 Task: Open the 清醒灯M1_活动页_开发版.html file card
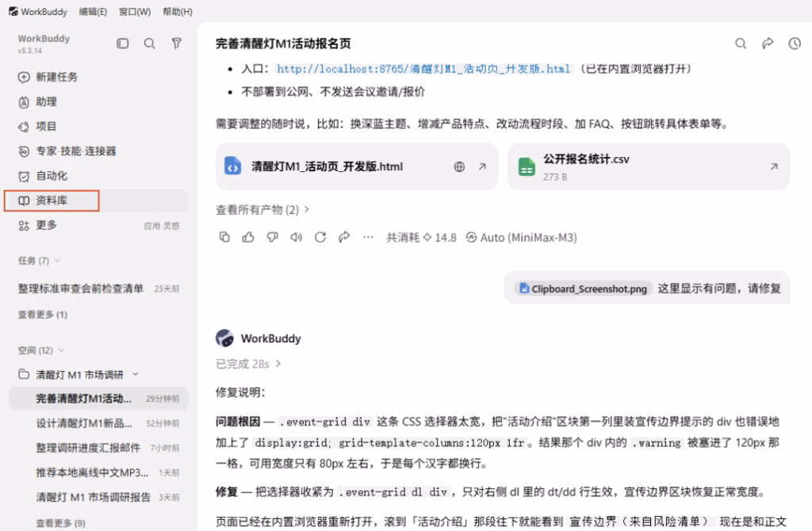357,166
